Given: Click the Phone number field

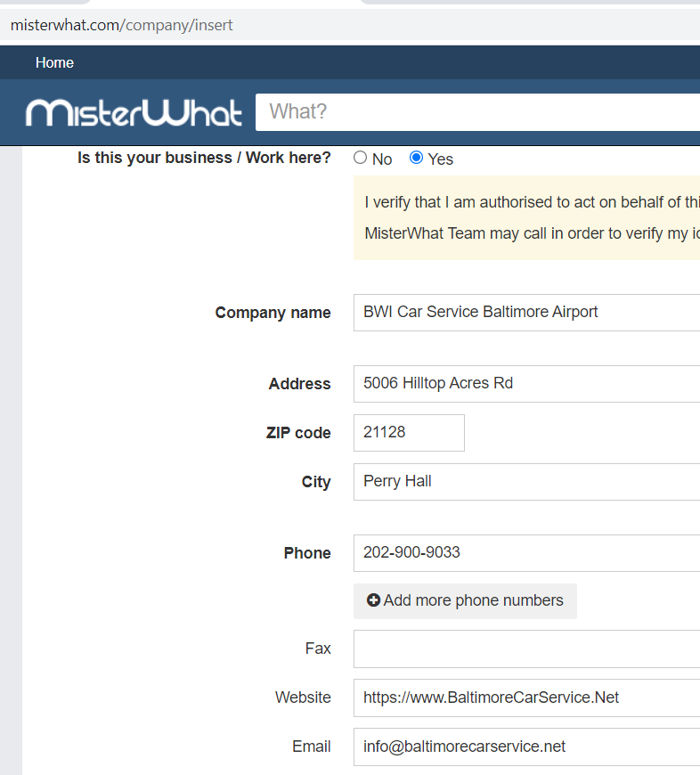Looking at the screenshot, I should pos(526,552).
